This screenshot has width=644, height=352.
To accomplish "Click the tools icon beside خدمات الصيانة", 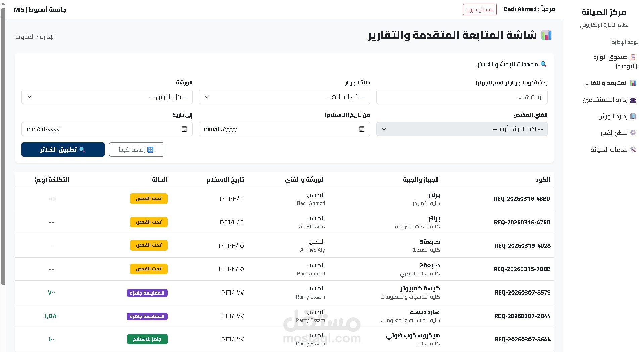I will tap(633, 150).
